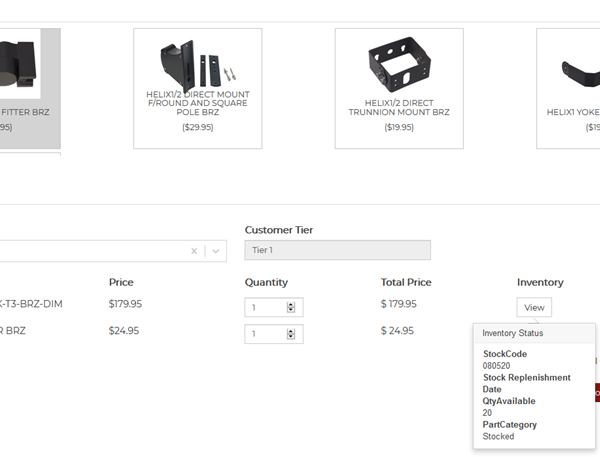Image resolution: width=600 pixels, height=457 pixels.
Task: Click the dark red button at right edge
Action: click(x=596, y=393)
